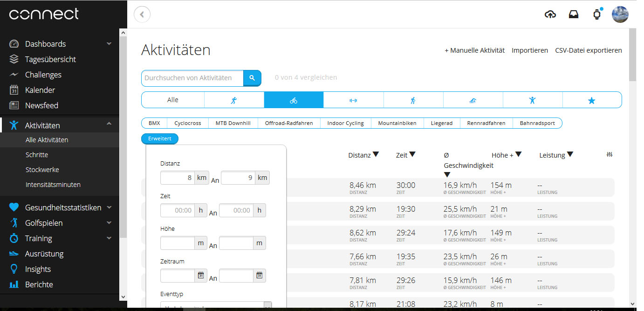The image size is (644, 311).
Task: Switch to the Alle activities tab
Action: click(173, 100)
